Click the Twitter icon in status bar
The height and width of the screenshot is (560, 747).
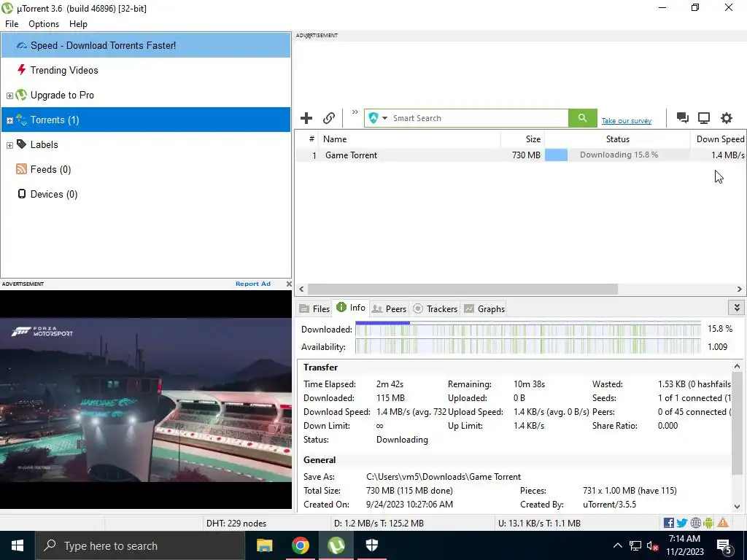682,523
